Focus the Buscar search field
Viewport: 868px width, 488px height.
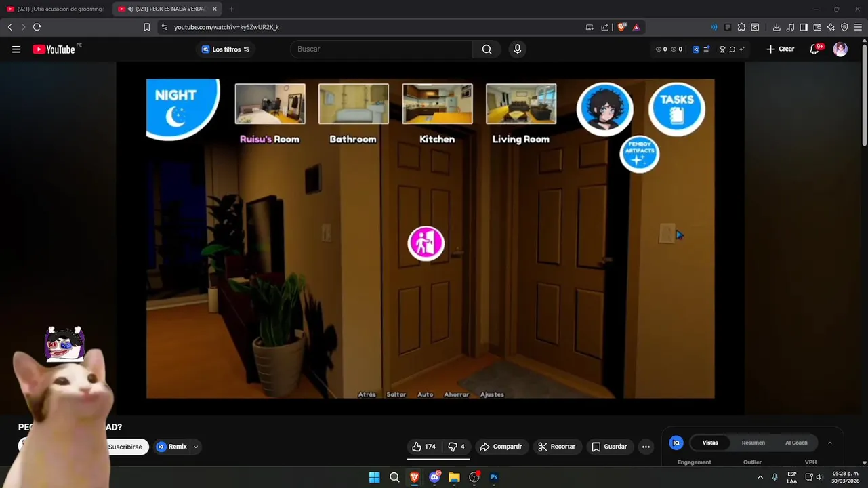click(381, 49)
